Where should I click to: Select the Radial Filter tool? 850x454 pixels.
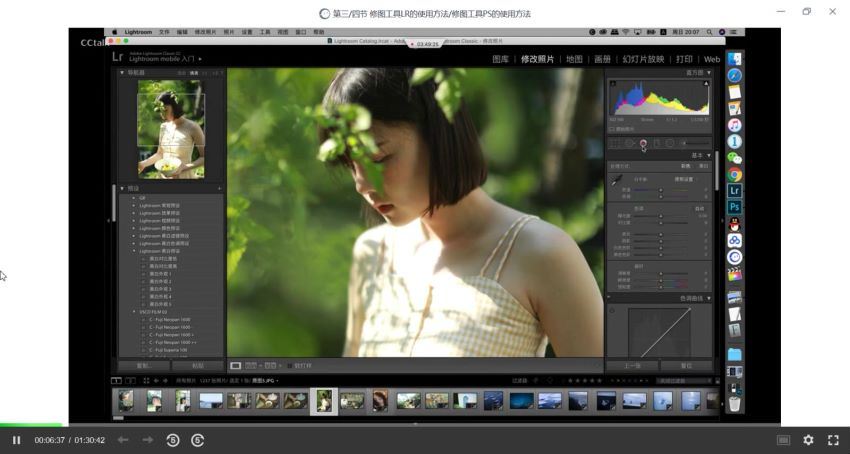point(670,143)
